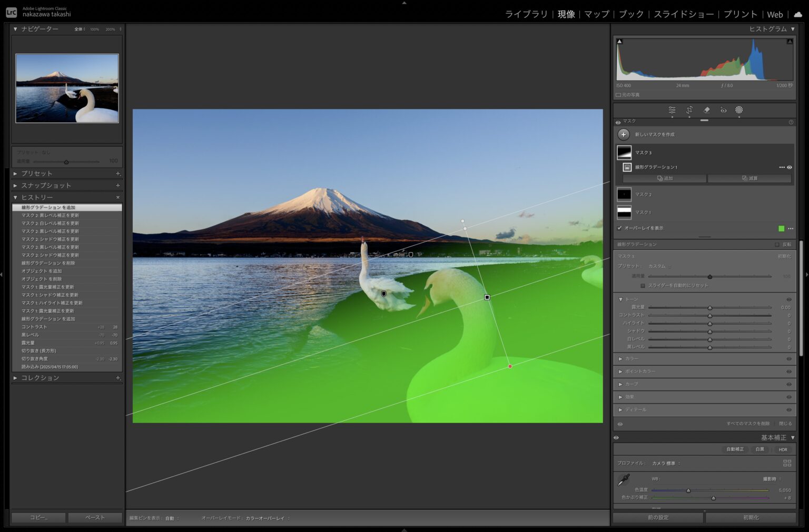Click the green overlay color swatch

point(781,228)
